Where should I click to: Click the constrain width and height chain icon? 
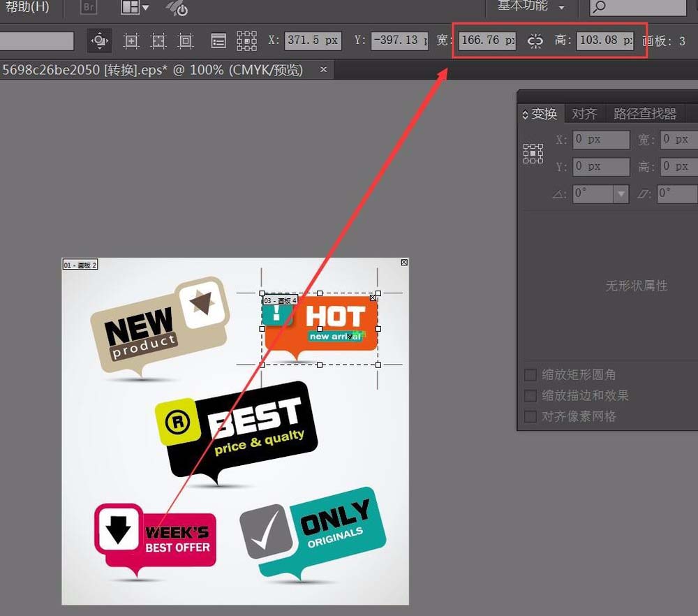point(535,41)
